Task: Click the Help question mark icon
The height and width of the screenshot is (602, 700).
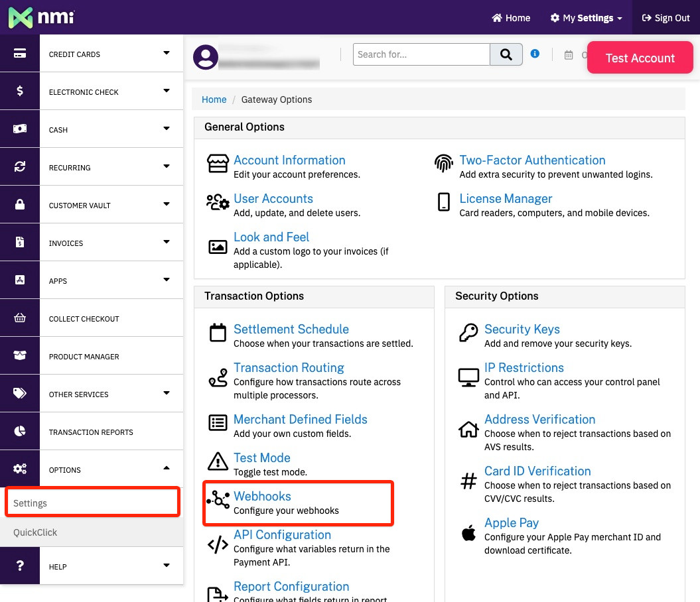Action: point(20,566)
